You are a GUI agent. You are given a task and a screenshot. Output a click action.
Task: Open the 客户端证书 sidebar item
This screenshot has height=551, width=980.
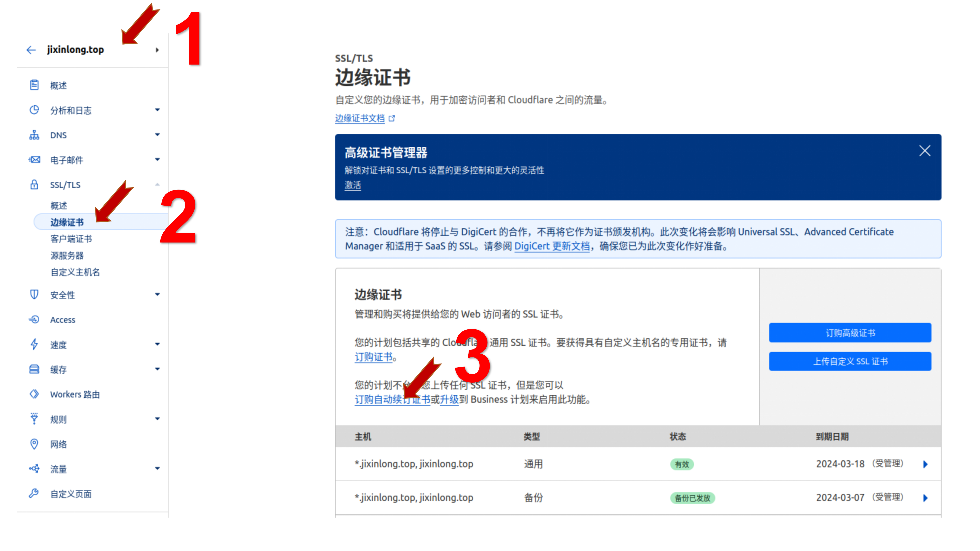(x=71, y=239)
